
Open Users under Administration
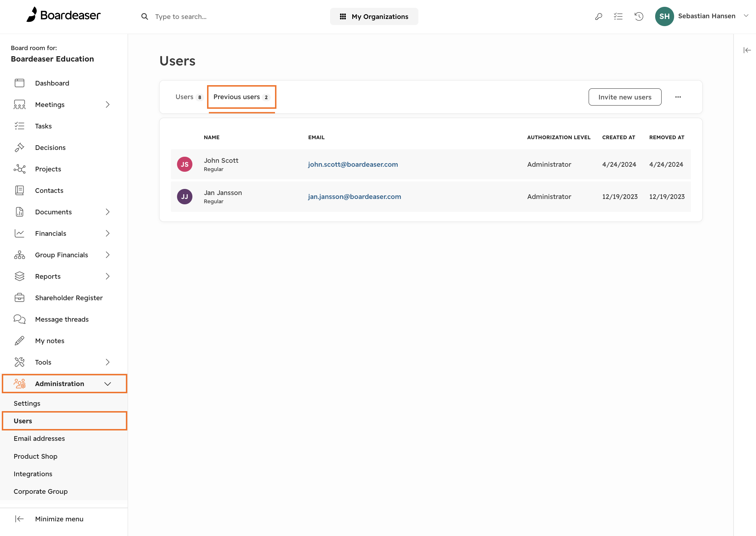tap(65, 421)
